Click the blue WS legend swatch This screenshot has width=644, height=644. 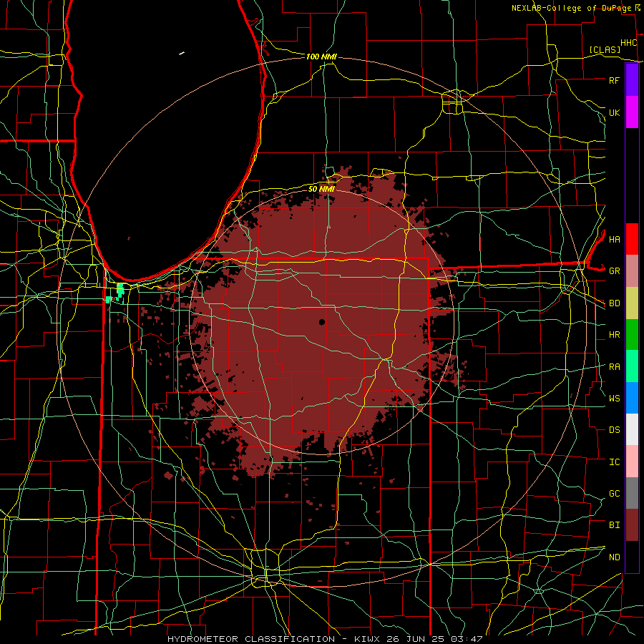pyautogui.click(x=632, y=398)
